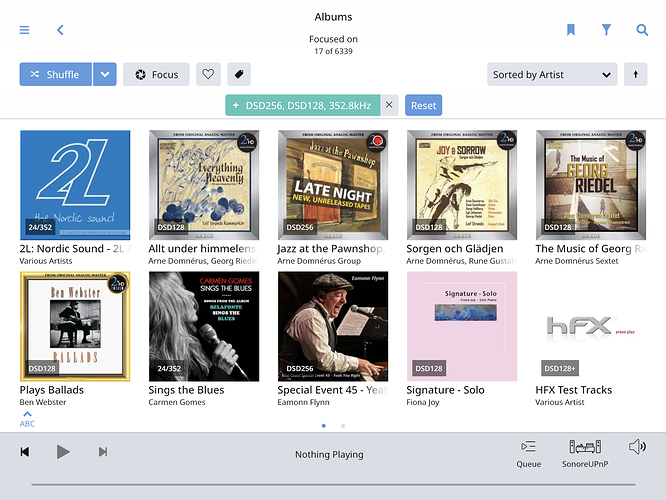Go to the first page dot
The image size is (666, 500).
324,426
